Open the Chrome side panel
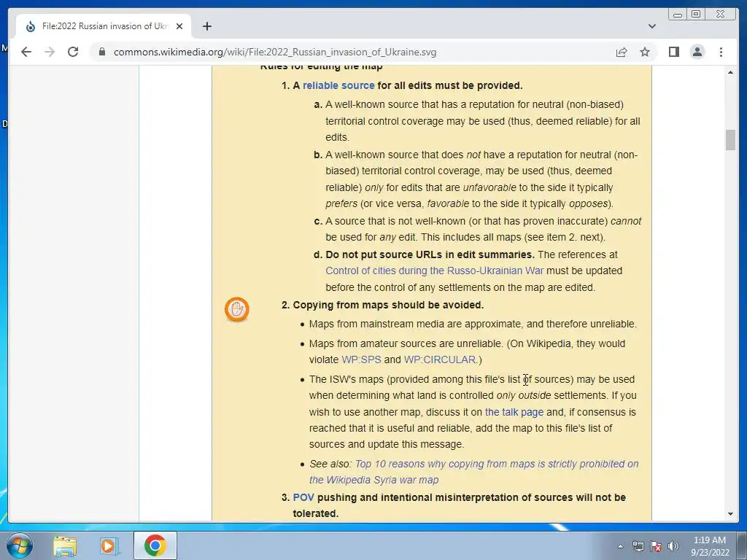The height and width of the screenshot is (560, 747). pyautogui.click(x=673, y=52)
